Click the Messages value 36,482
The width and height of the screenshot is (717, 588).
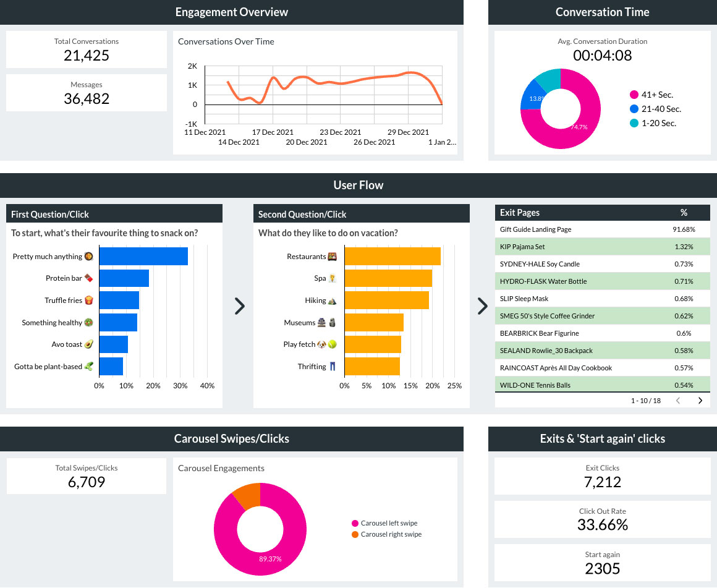87,98
